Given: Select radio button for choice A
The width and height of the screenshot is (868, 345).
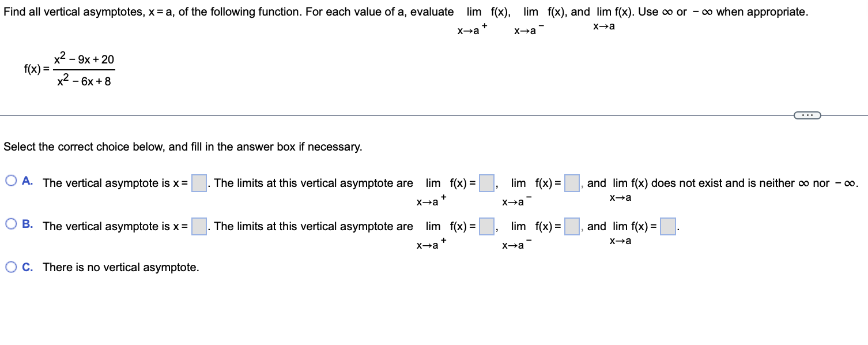Looking at the screenshot, I should click(11, 182).
